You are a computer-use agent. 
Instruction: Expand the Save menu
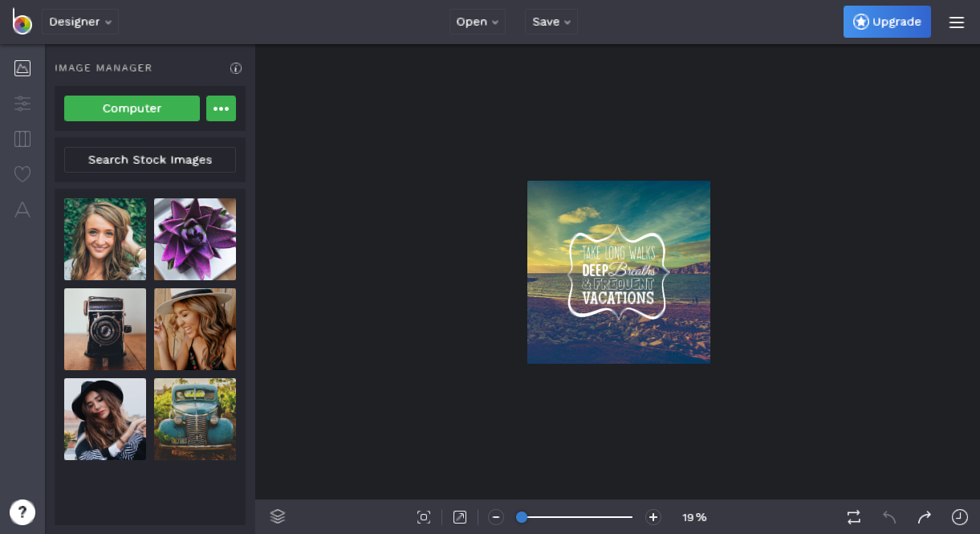[551, 22]
